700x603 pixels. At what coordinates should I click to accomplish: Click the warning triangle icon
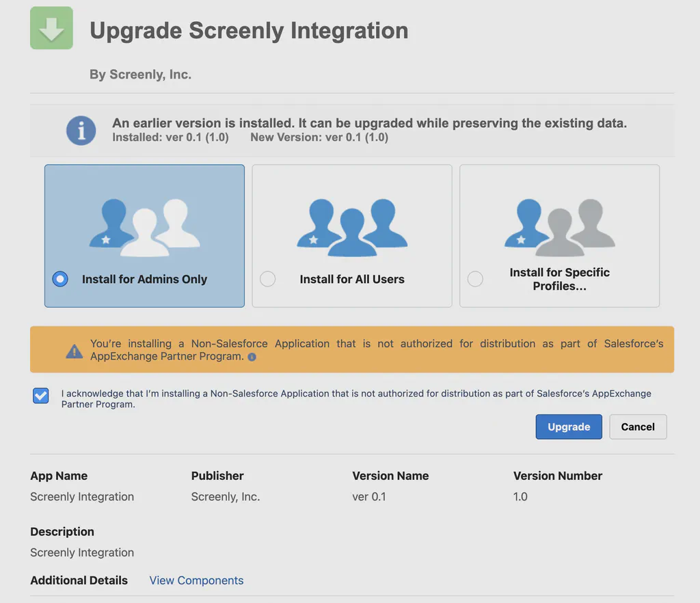point(74,351)
